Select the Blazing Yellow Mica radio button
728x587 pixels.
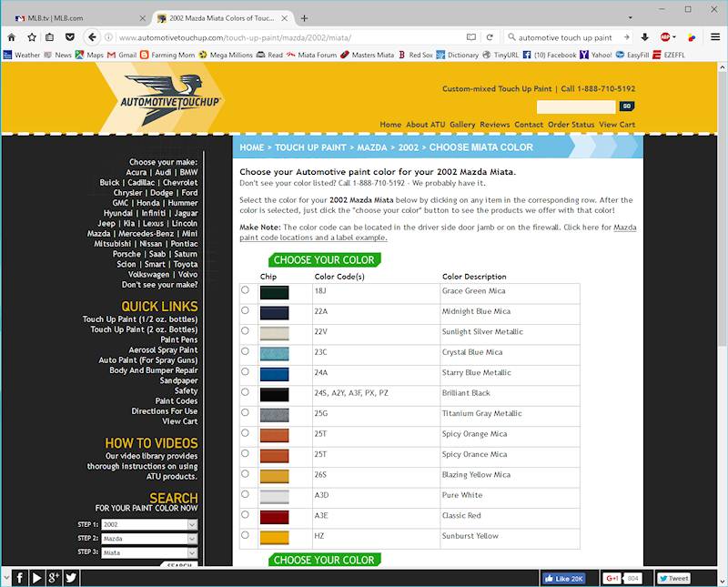point(245,473)
